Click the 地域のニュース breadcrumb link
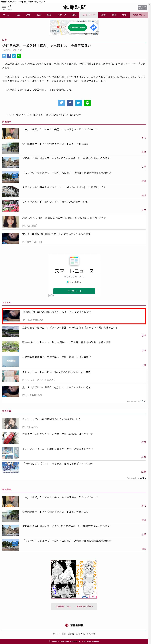 pyautogui.click(x=22, y=115)
